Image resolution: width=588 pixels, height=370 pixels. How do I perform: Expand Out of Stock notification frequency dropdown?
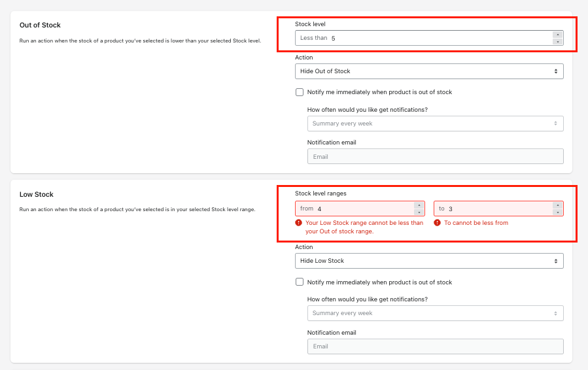tap(435, 124)
